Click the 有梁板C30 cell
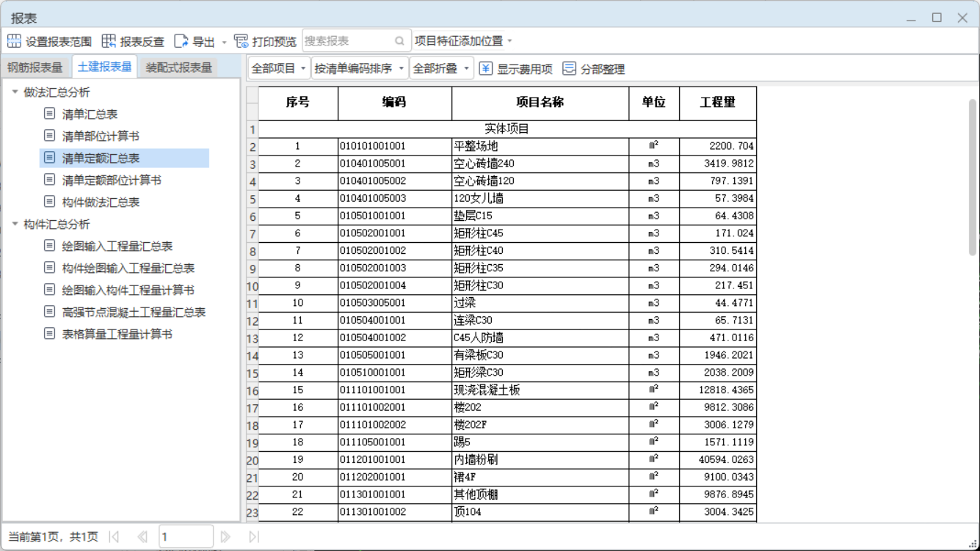Viewport: 980px width, 551px height. pos(540,355)
